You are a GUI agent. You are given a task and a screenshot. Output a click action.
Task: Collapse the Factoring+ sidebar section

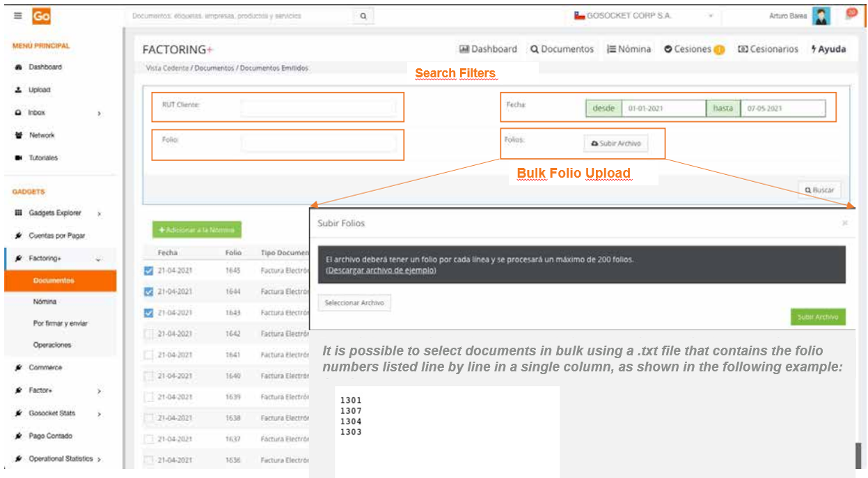[x=98, y=259]
